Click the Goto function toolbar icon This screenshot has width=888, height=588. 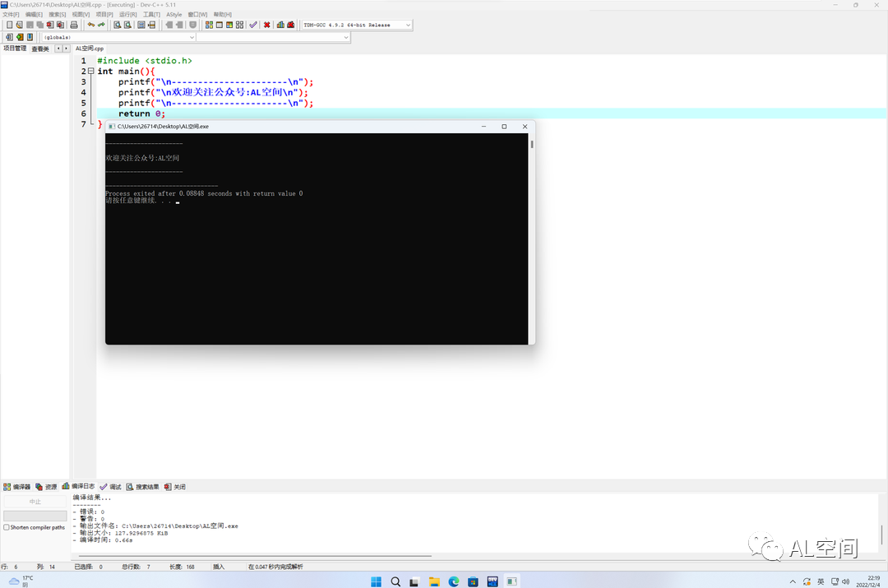coord(141,25)
